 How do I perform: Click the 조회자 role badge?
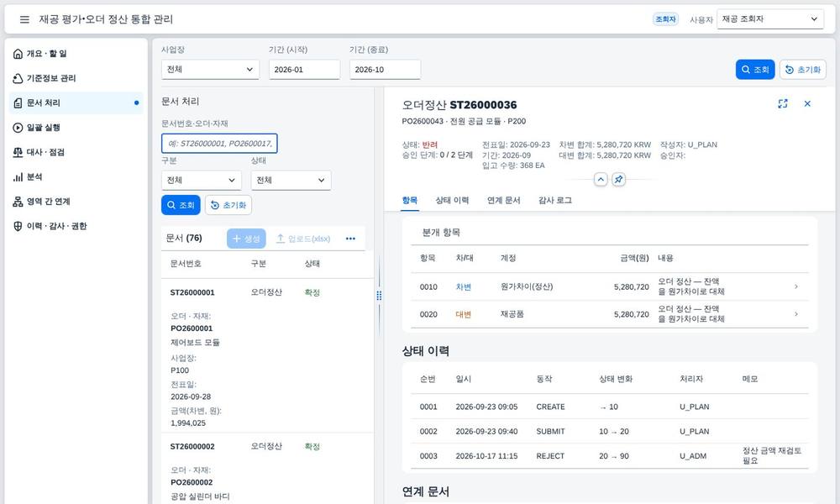point(665,19)
